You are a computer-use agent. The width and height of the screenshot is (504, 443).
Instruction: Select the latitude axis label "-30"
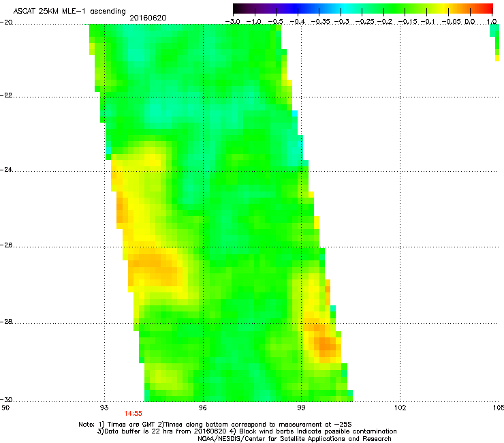[x=6, y=399]
